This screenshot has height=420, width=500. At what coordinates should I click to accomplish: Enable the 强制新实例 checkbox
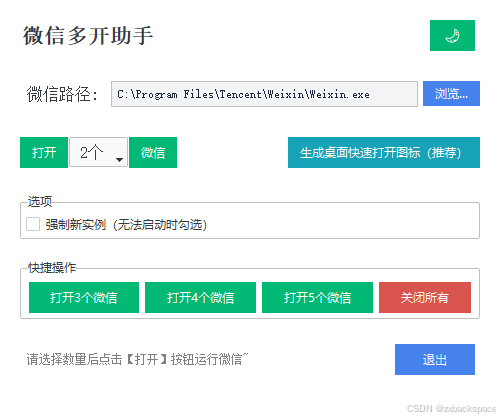pyautogui.click(x=33, y=224)
